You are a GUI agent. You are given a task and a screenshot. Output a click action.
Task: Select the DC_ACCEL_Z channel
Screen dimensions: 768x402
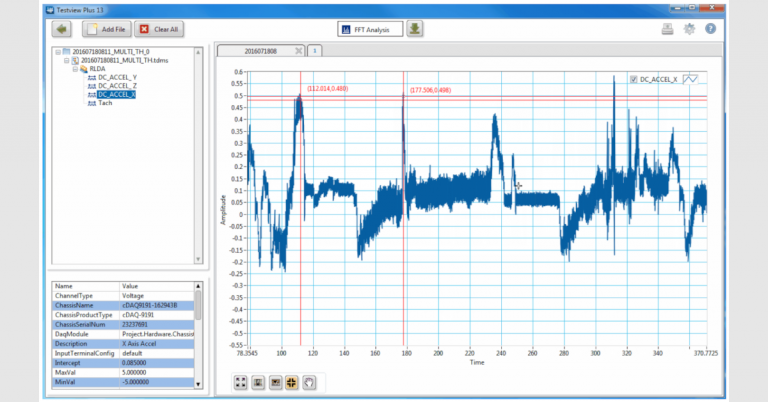(x=117, y=86)
